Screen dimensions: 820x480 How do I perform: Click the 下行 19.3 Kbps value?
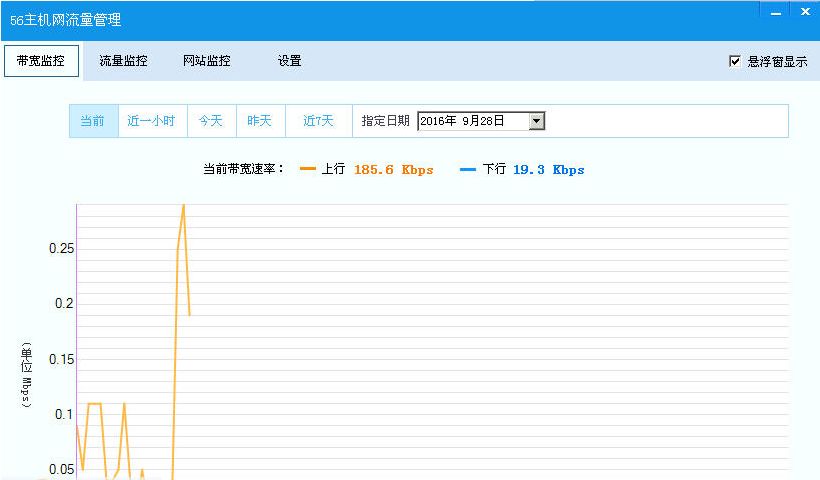pos(549,169)
